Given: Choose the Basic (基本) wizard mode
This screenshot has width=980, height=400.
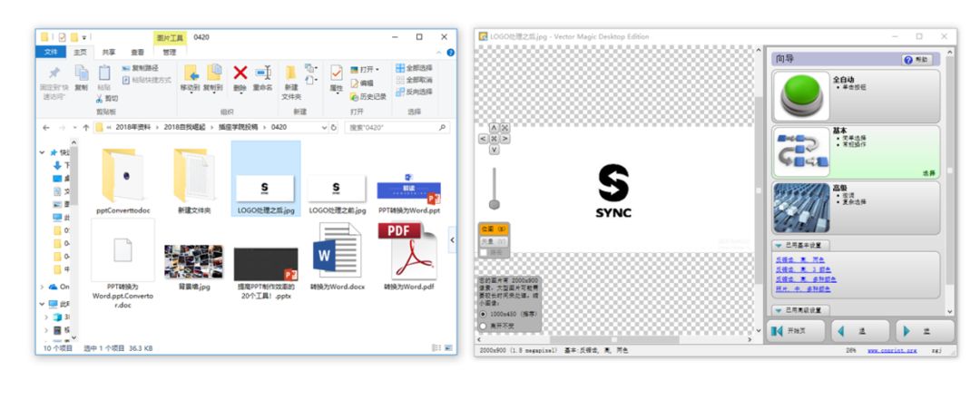Looking at the screenshot, I should click(x=856, y=151).
